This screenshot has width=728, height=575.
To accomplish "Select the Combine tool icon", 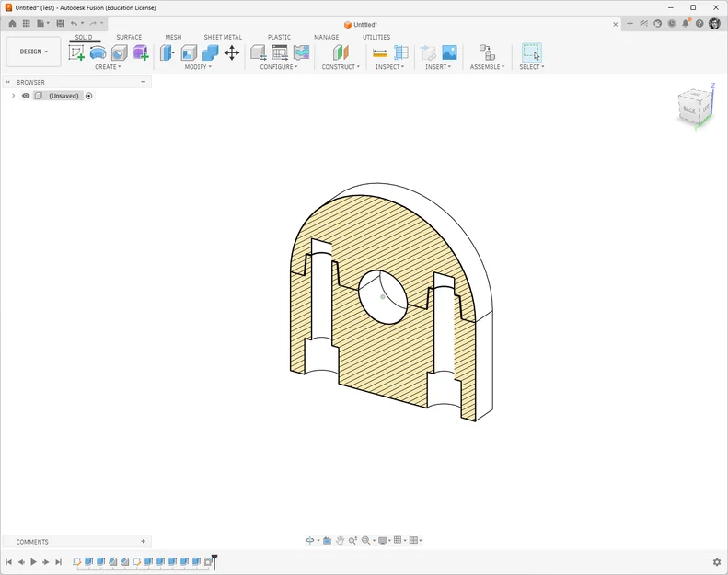I will 210,52.
